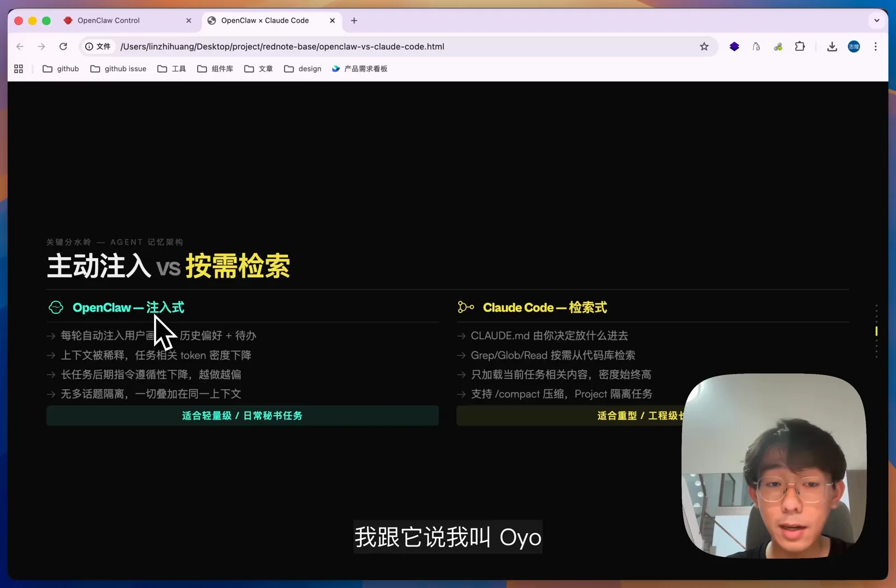This screenshot has height=588, width=896.
Task: Open the 文章 bookmark folder
Action: click(x=258, y=69)
